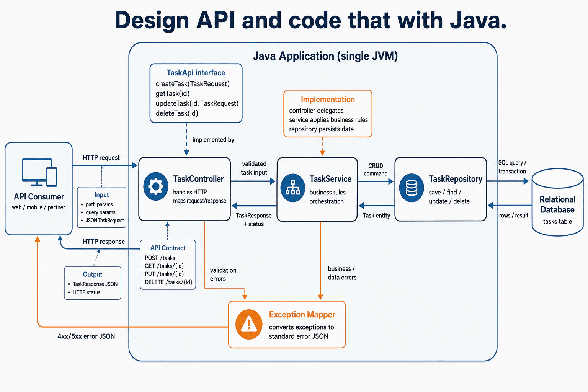This screenshot has height=392, width=588.
Task: Click 'save / find / update / delete' text
Action: [449, 197]
